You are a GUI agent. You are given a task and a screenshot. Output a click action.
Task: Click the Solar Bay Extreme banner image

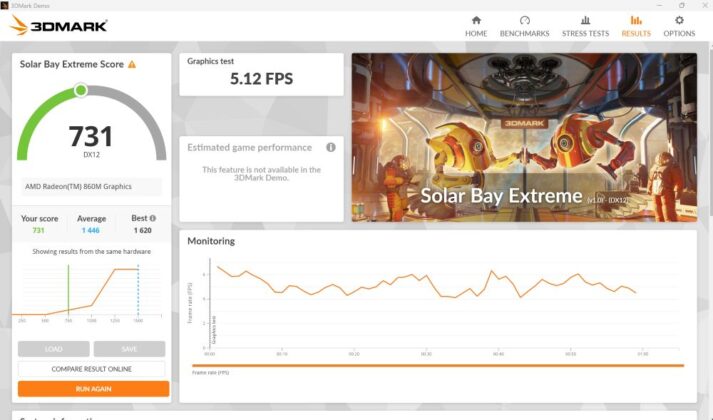point(524,137)
